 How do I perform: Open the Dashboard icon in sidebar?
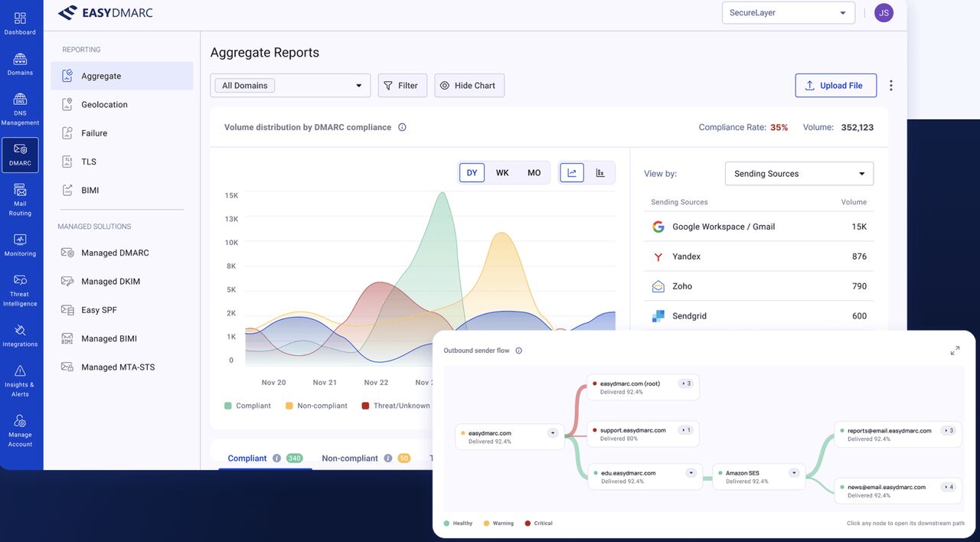[20, 18]
